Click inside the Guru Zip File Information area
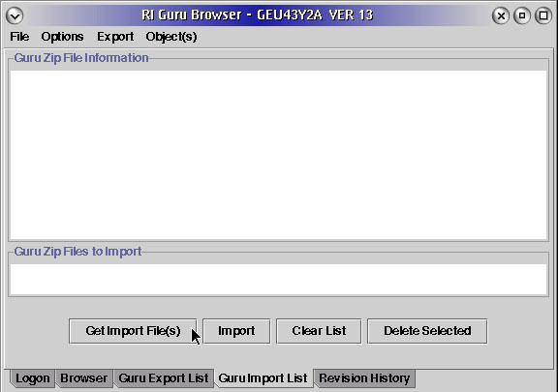Screen dimensions: 558x392 click(x=279, y=155)
